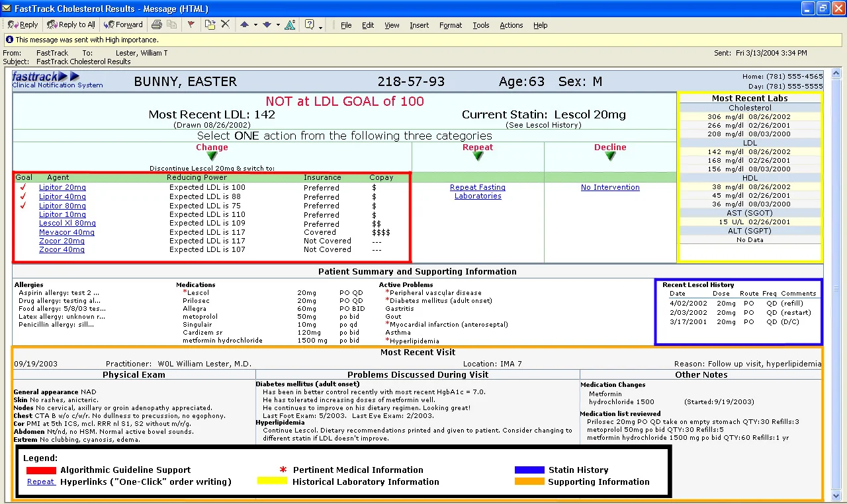This screenshot has height=504, width=847.
Task: Open the next item arrow dropdown
Action: click(x=278, y=25)
